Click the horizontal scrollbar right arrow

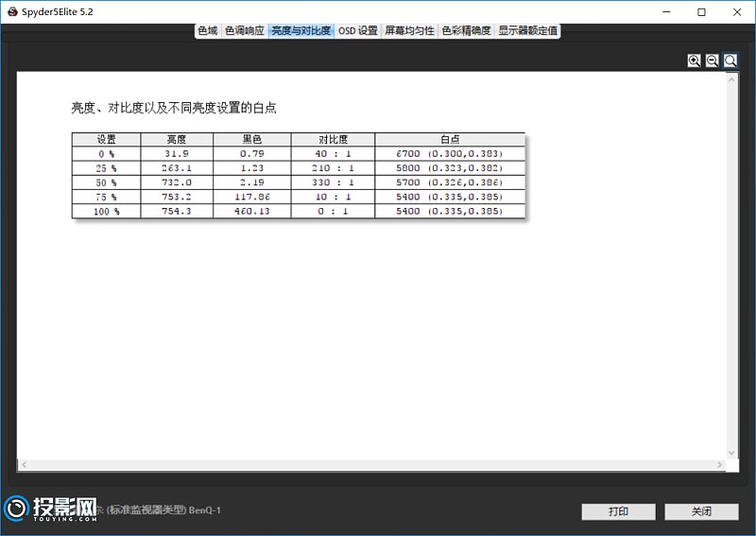coord(721,465)
